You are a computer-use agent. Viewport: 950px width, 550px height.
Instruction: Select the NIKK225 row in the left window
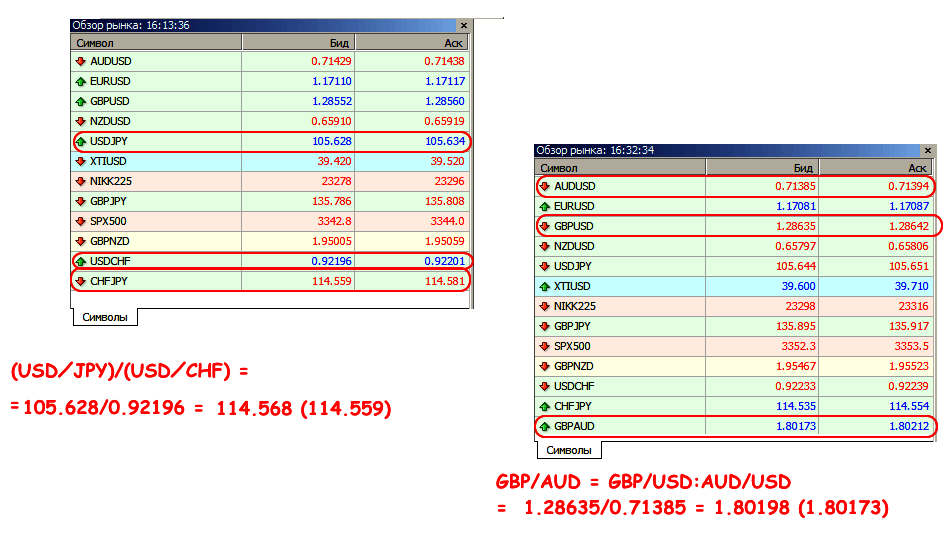tap(270, 181)
